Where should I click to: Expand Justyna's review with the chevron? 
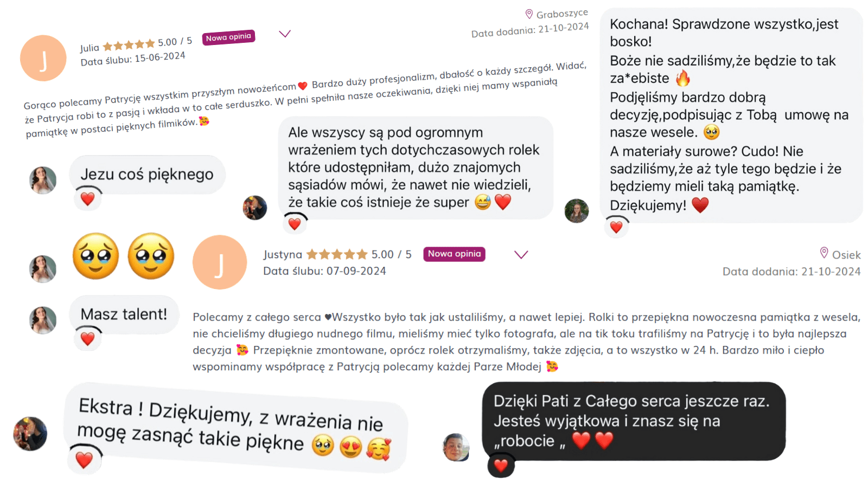tap(521, 254)
